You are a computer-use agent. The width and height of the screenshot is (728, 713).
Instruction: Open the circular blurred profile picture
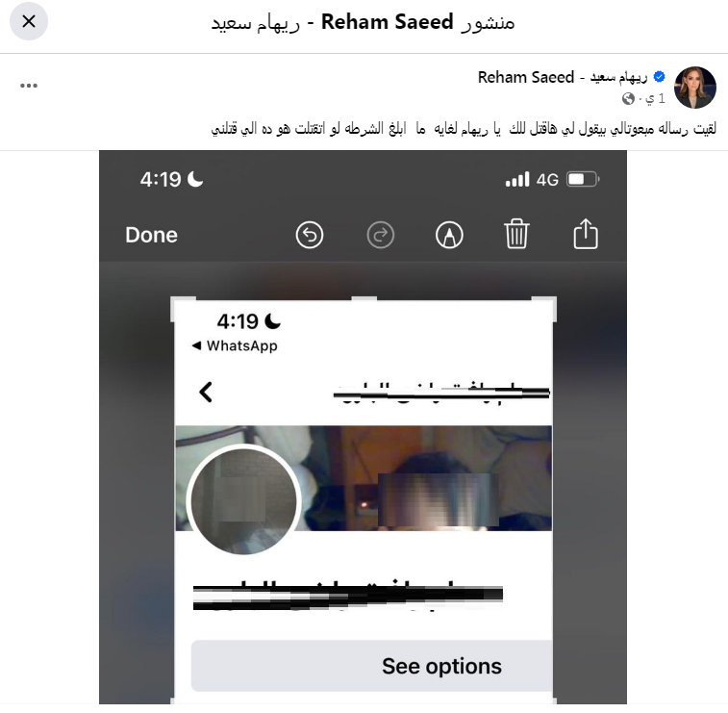click(243, 501)
